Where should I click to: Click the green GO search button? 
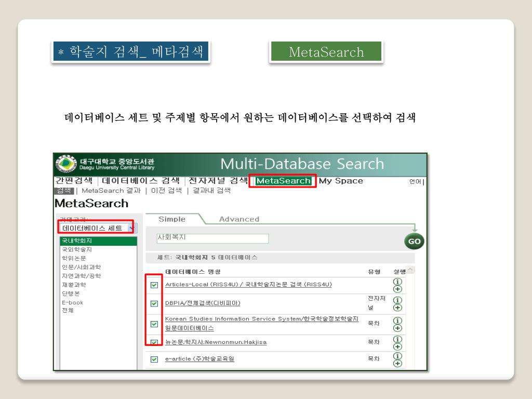click(x=414, y=241)
